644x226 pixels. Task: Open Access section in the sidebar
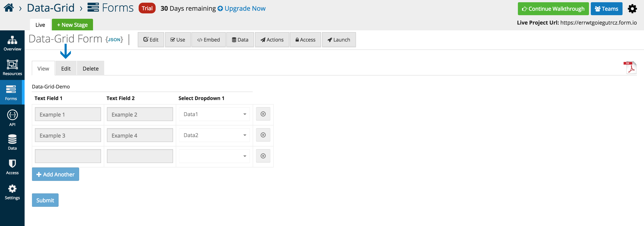pos(12,167)
